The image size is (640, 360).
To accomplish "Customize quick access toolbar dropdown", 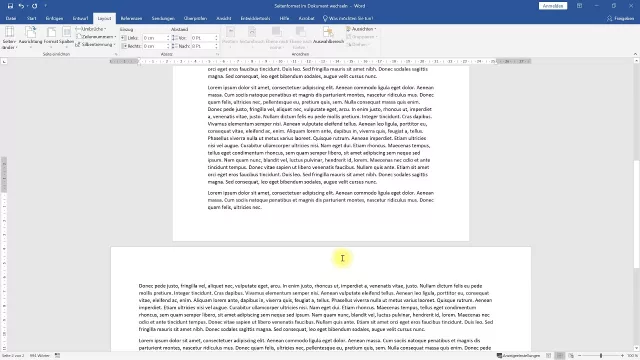I will coord(45,6).
